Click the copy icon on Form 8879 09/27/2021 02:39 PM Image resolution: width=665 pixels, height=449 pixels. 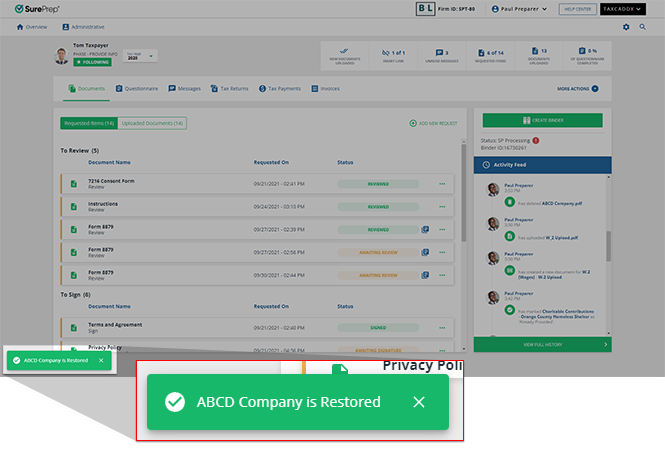click(x=425, y=229)
